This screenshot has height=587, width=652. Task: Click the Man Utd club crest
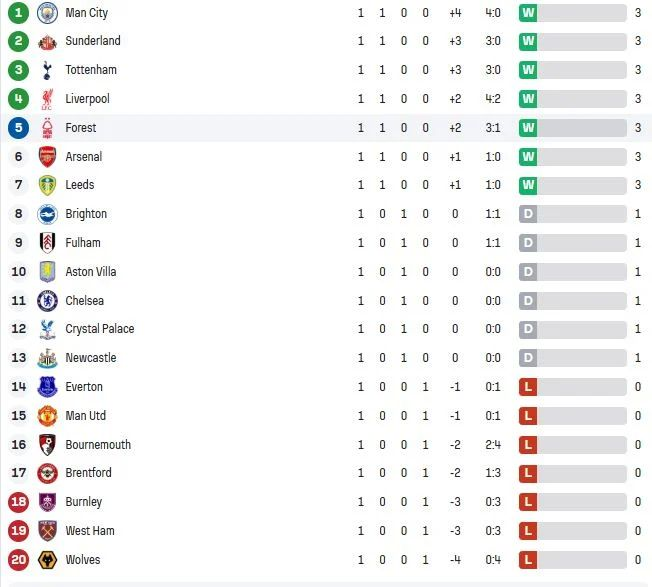point(47,416)
